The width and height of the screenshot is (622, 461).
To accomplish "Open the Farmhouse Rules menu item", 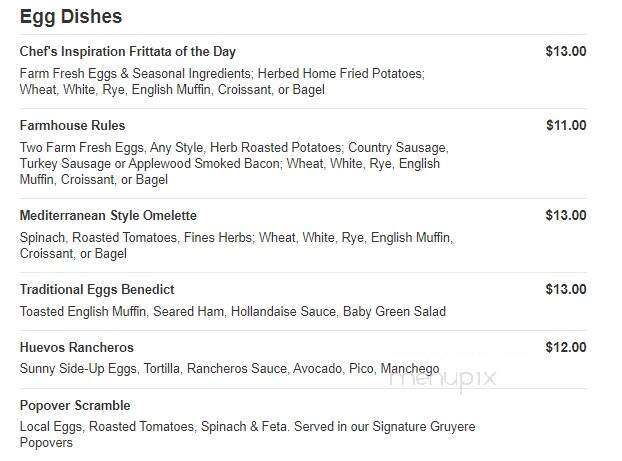I will coord(73,125).
